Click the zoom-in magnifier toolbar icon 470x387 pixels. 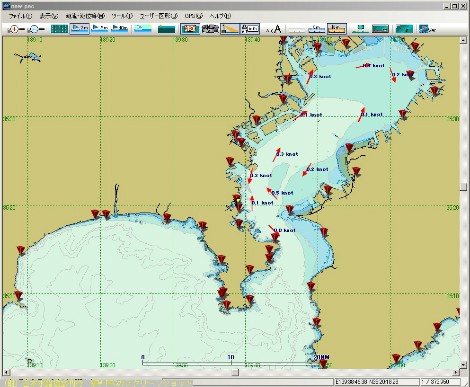16,29
